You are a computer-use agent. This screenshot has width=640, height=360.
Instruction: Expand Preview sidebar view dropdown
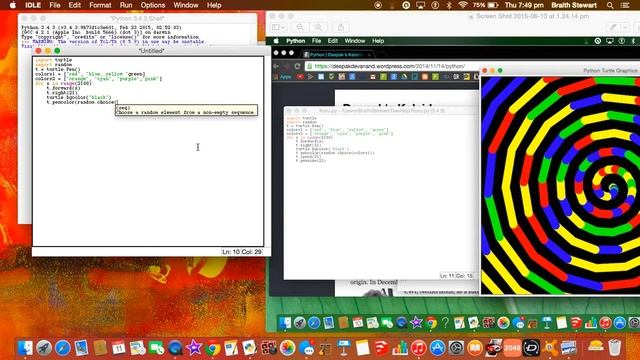click(279, 27)
